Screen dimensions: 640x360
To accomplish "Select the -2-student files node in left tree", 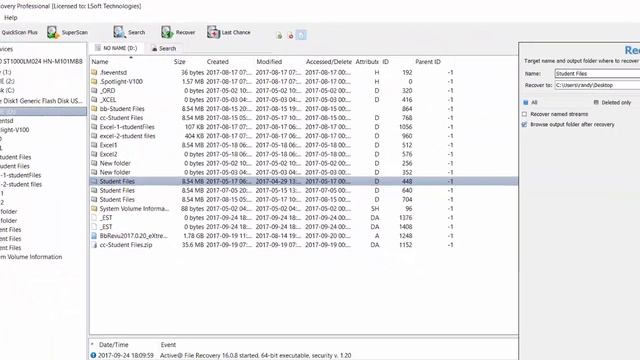I will pyautogui.click(x=21, y=184).
